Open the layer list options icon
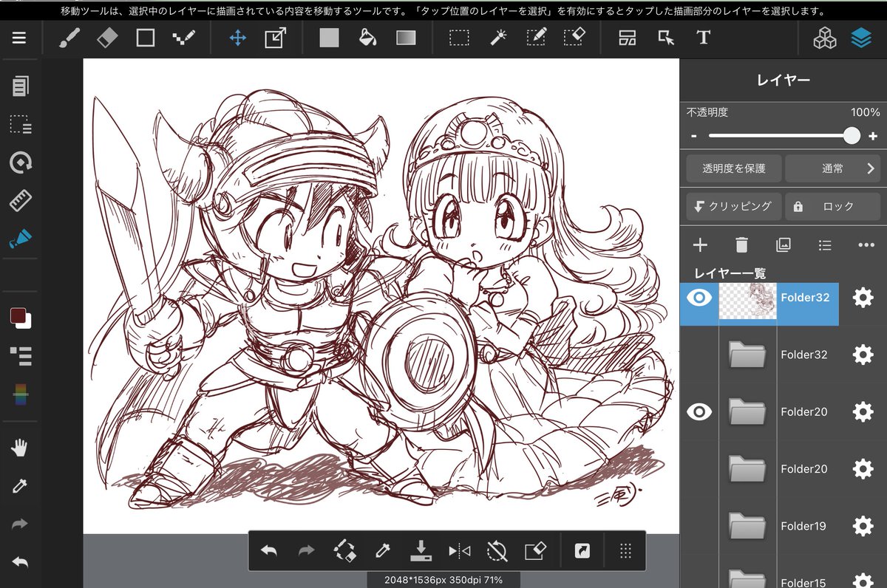Screen dimensions: 887x588 tap(825, 245)
